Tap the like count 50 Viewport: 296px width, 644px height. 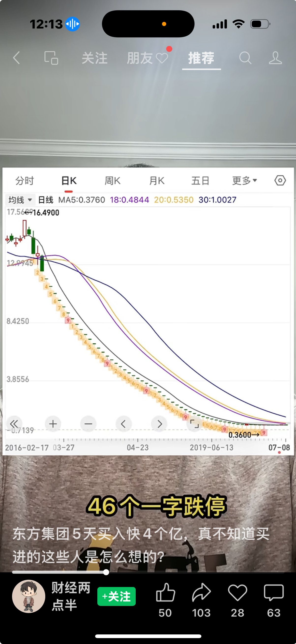[x=165, y=613]
